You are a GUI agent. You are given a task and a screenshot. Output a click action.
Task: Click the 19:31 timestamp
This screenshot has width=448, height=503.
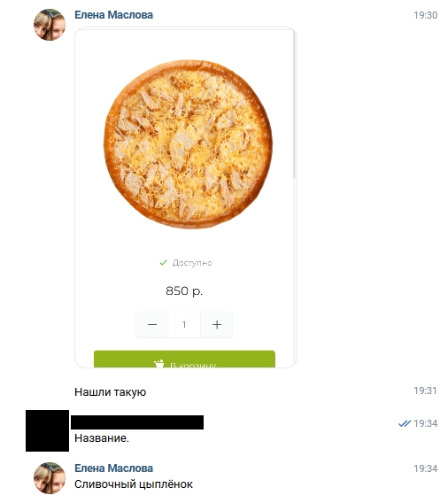[425, 391]
